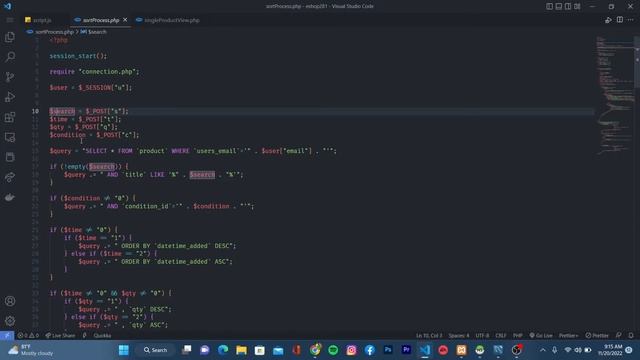The width and height of the screenshot is (640, 360).
Task: Click the session_start(); code line
Action: 78,56
